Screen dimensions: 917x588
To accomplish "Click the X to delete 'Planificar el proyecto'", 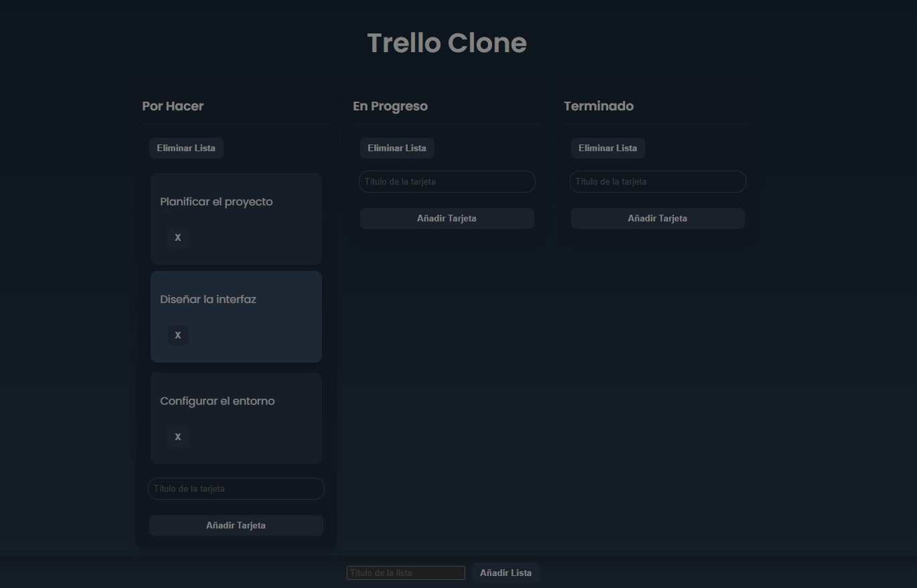I will (177, 237).
